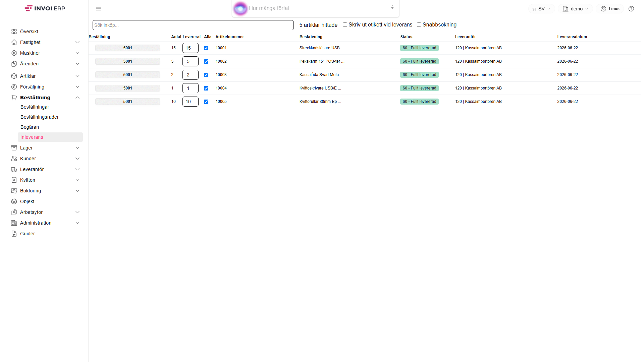
Task: Enable Skriv ut etikett vid leverans checkbox
Action: coord(345,25)
